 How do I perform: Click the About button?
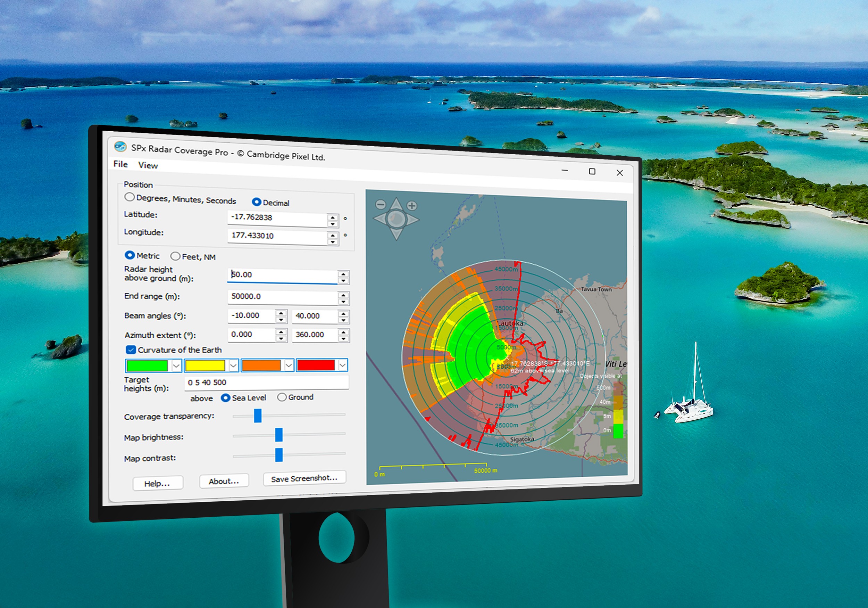click(224, 481)
